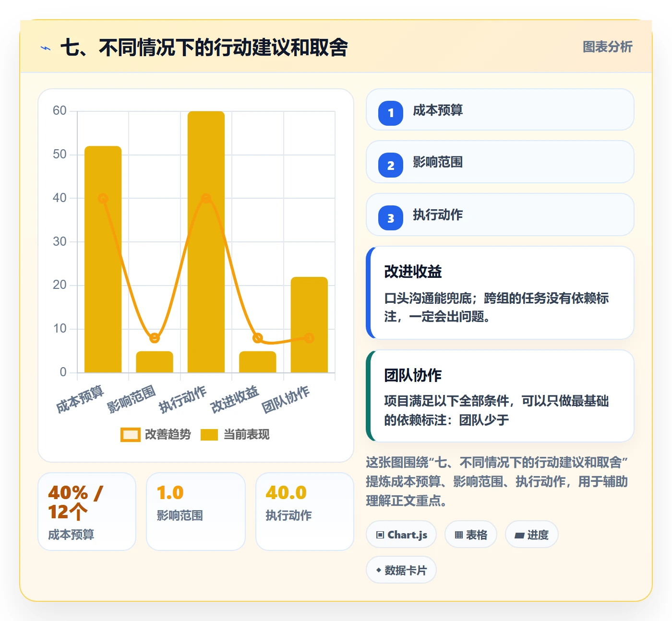The height and width of the screenshot is (621, 672).
Task: Click the 表格 tag
Action: [471, 535]
